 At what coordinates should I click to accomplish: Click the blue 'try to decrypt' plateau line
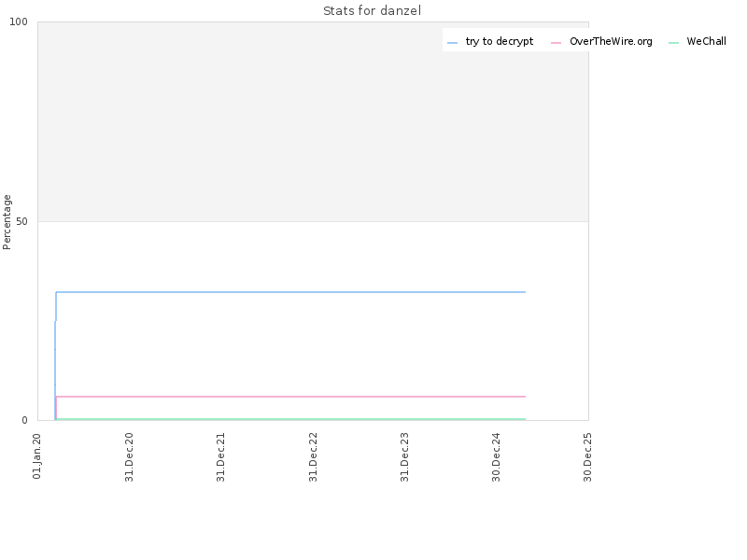(290, 292)
